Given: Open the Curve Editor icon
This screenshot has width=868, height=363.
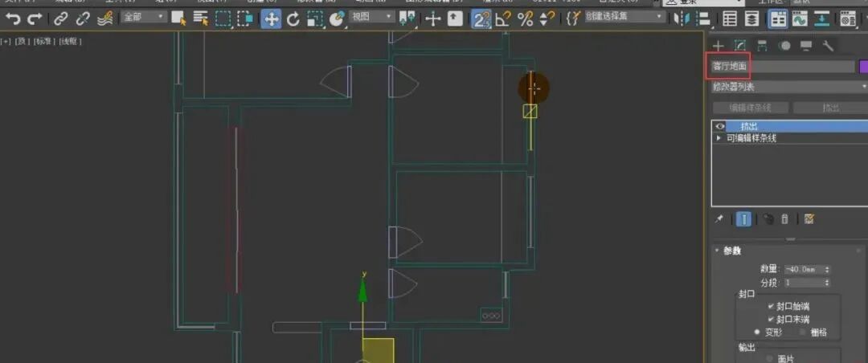Looking at the screenshot, I should (x=800, y=19).
